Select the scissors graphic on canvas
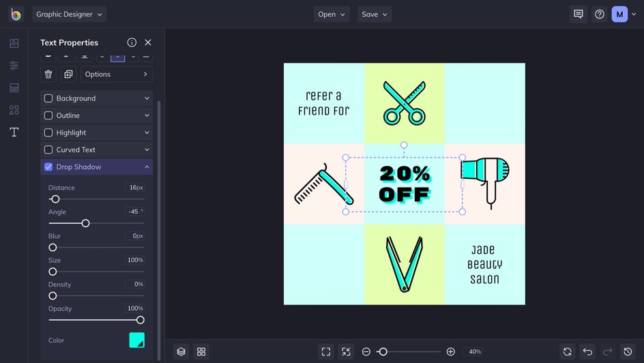The width and height of the screenshot is (644, 363). (x=404, y=103)
